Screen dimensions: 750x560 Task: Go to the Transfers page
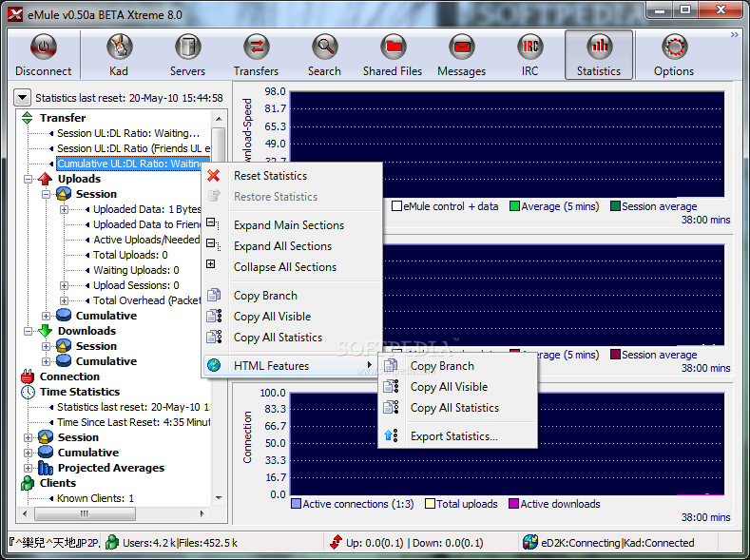[x=256, y=55]
